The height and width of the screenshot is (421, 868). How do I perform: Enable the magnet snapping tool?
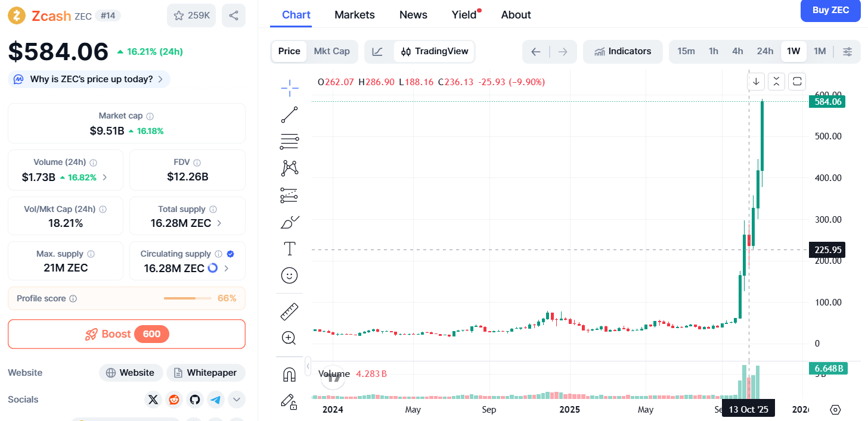click(289, 373)
